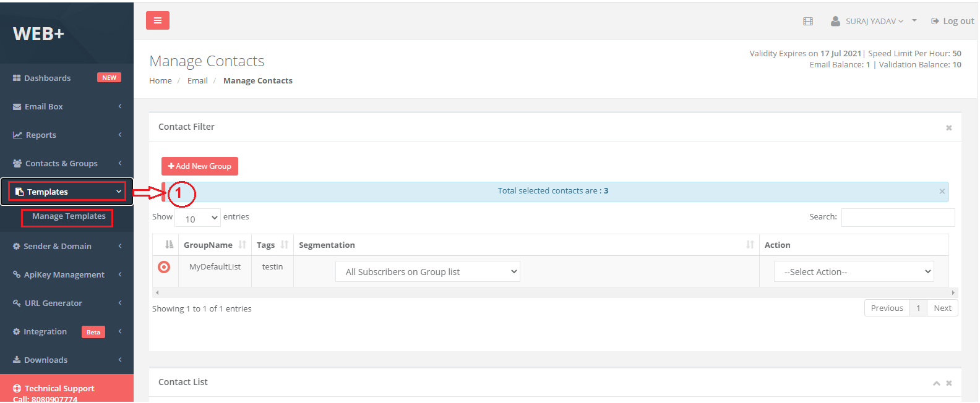
Task: Sort by Segmentation column arrows
Action: pyautogui.click(x=750, y=245)
